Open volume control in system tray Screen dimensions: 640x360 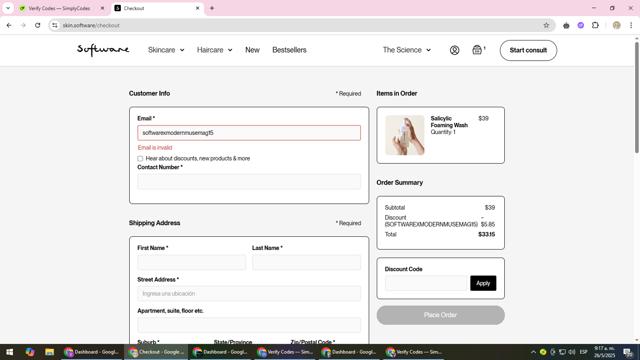point(572,352)
